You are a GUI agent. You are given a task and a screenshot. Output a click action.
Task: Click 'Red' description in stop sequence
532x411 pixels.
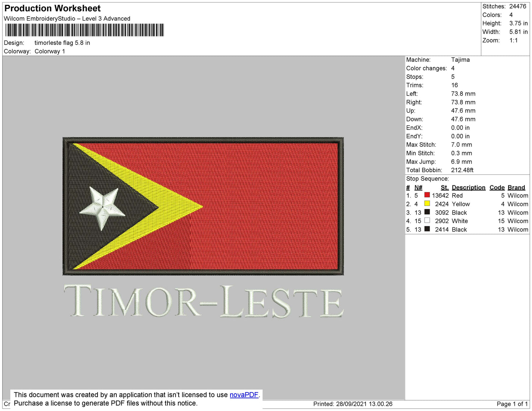pos(457,196)
